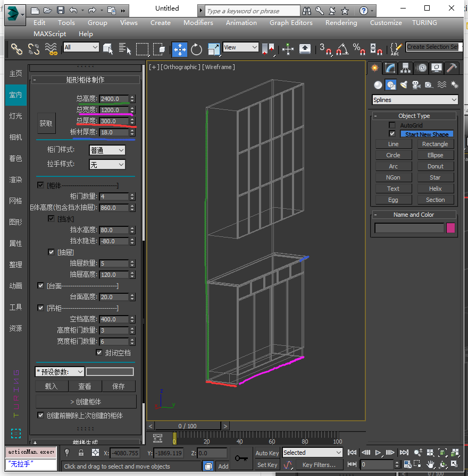
Task: Open the Display panel tab
Action: (437, 68)
